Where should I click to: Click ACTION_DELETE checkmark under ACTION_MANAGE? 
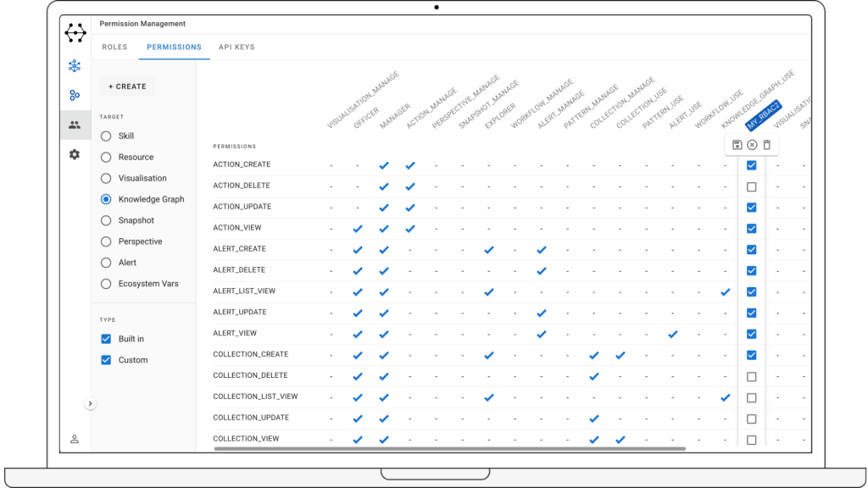[x=410, y=186]
